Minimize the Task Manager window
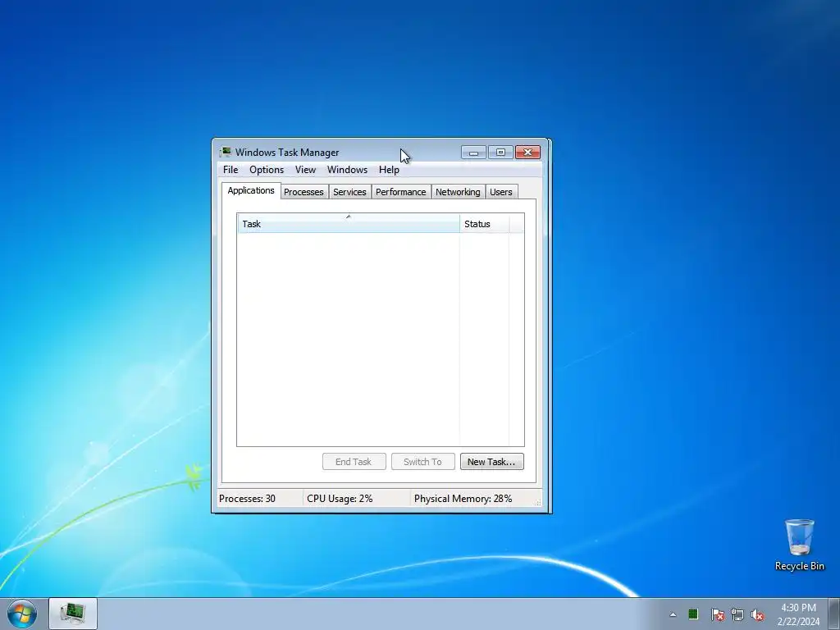840x630 pixels. (x=473, y=153)
